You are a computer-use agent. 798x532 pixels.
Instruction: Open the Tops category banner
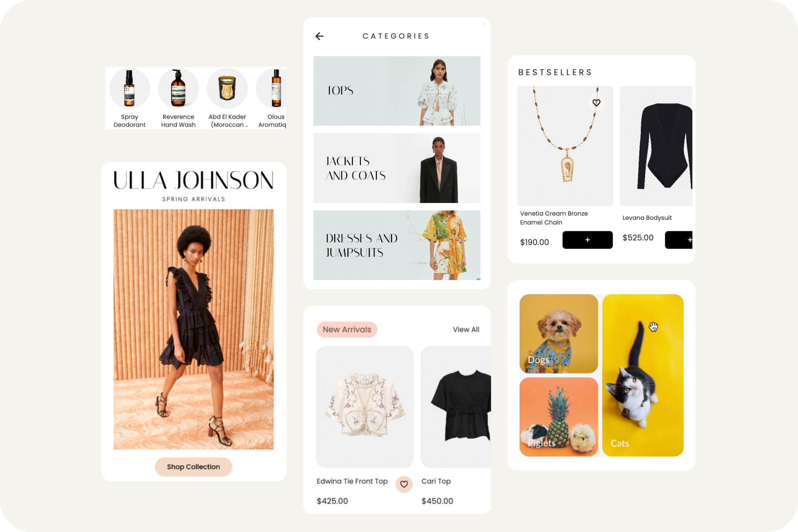[397, 91]
